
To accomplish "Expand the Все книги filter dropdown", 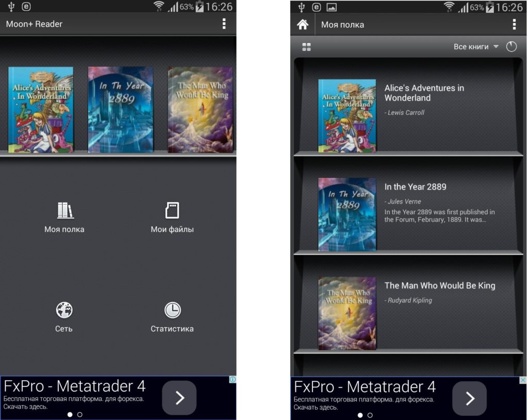I will [x=476, y=47].
